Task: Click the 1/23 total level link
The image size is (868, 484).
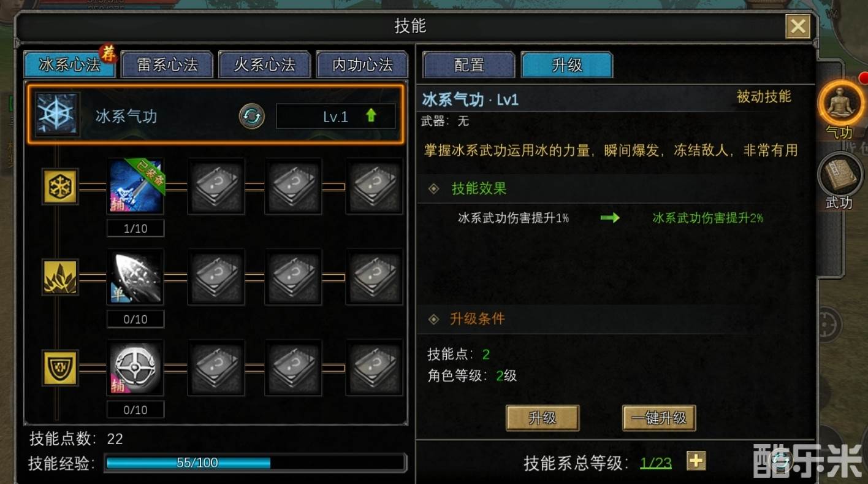Action: click(656, 463)
